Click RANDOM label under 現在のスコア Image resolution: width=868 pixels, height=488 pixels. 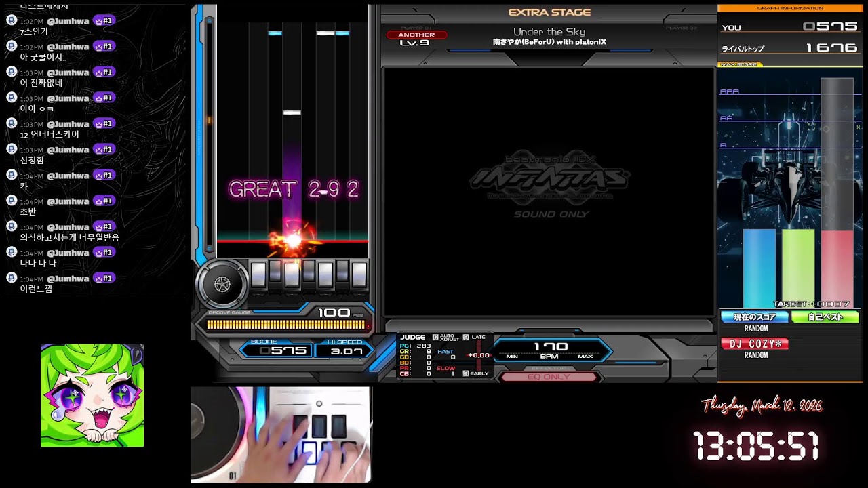[756, 329]
